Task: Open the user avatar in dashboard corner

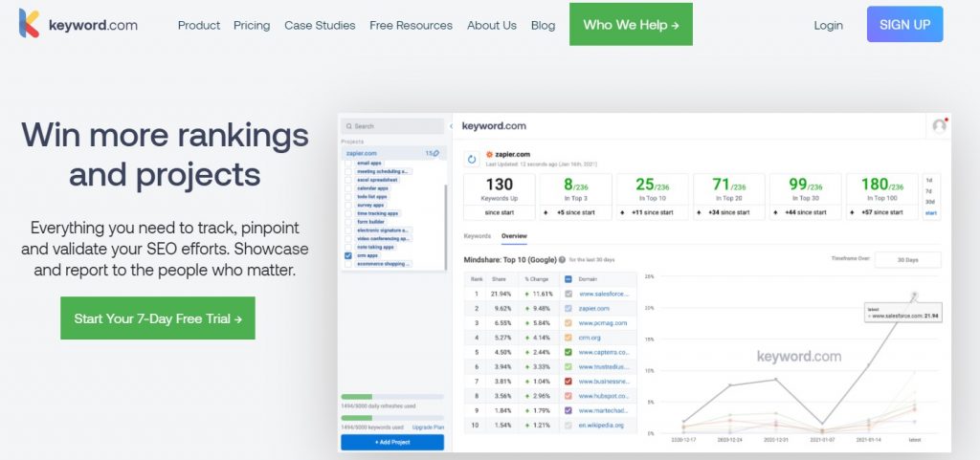Action: tap(939, 126)
